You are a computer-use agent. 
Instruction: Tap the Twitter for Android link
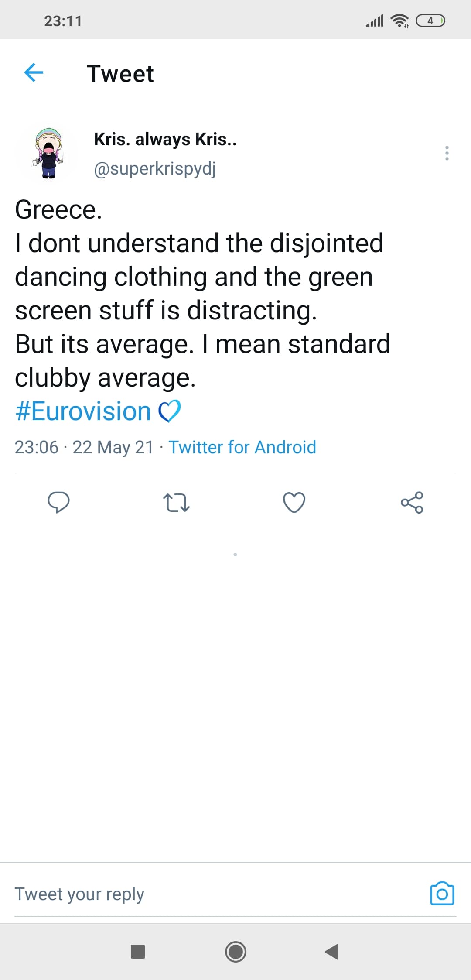[x=242, y=447]
